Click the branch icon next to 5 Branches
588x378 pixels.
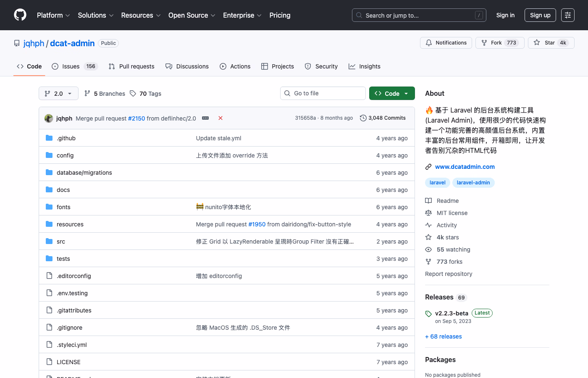click(88, 93)
